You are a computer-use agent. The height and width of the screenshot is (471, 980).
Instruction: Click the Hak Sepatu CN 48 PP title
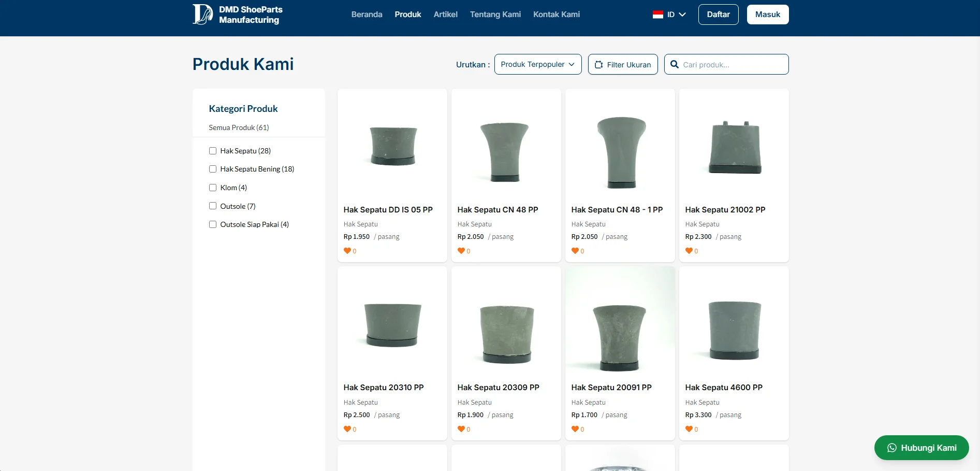click(x=498, y=210)
